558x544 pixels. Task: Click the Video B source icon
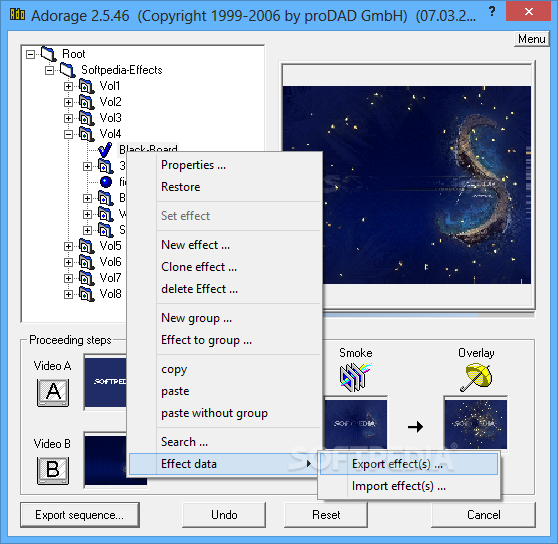[x=53, y=470]
